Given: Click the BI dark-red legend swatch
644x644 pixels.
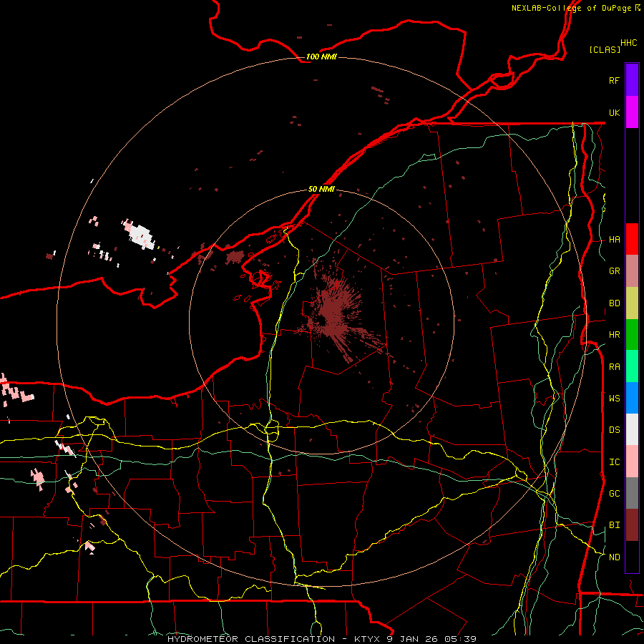Looking at the screenshot, I should coord(632,525).
